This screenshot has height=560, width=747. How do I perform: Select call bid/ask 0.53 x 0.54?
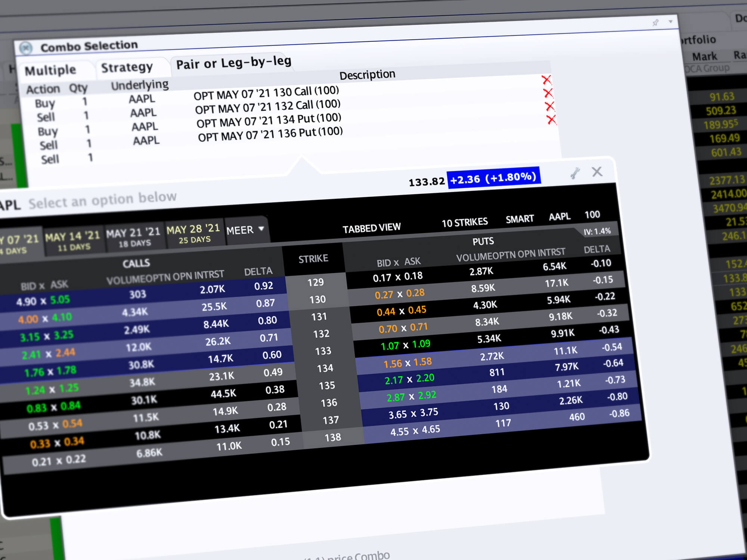coord(55,425)
